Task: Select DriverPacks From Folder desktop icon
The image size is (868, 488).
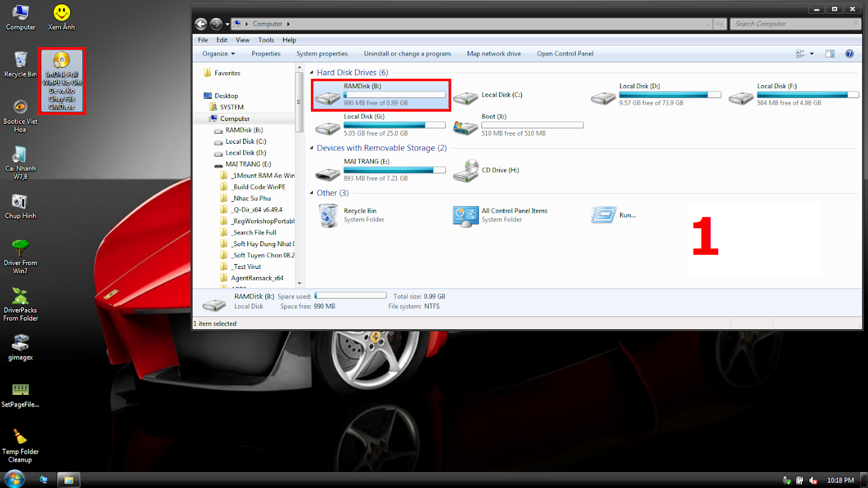Action: point(20,305)
